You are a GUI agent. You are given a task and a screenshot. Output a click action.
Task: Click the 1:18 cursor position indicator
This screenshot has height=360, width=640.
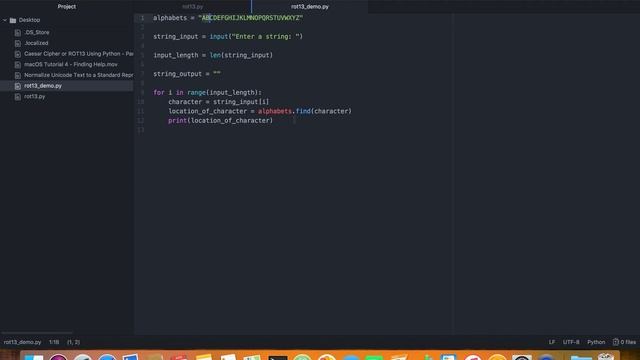click(54, 342)
